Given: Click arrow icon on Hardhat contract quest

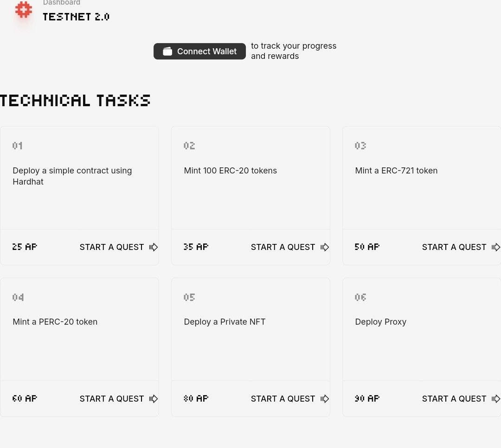Looking at the screenshot, I should tap(154, 247).
